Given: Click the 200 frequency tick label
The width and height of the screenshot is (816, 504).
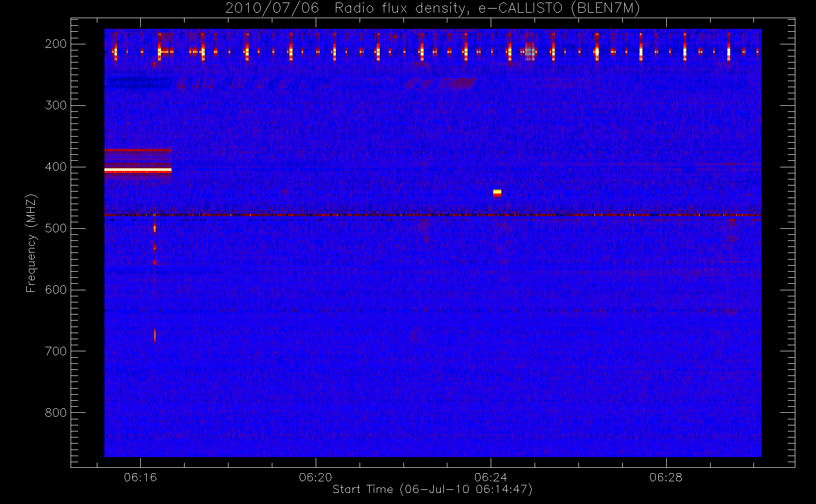Looking at the screenshot, I should pos(56,44).
